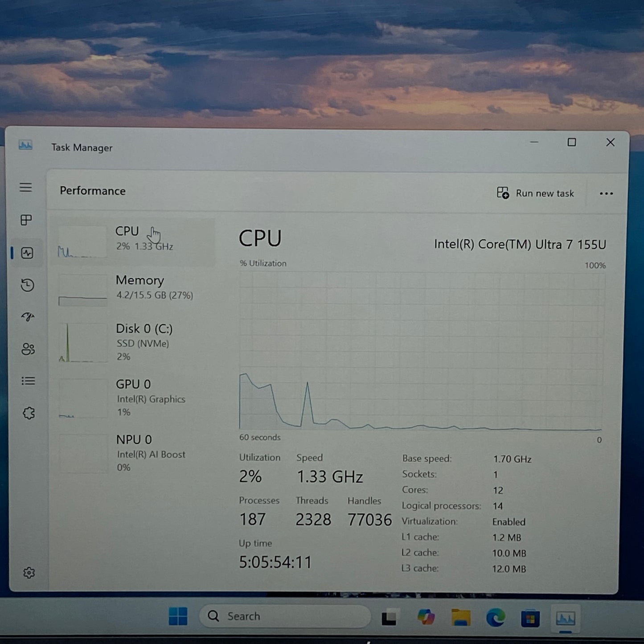This screenshot has height=644, width=644.
Task: Select GPU 0 performance entry
Action: [134, 397]
